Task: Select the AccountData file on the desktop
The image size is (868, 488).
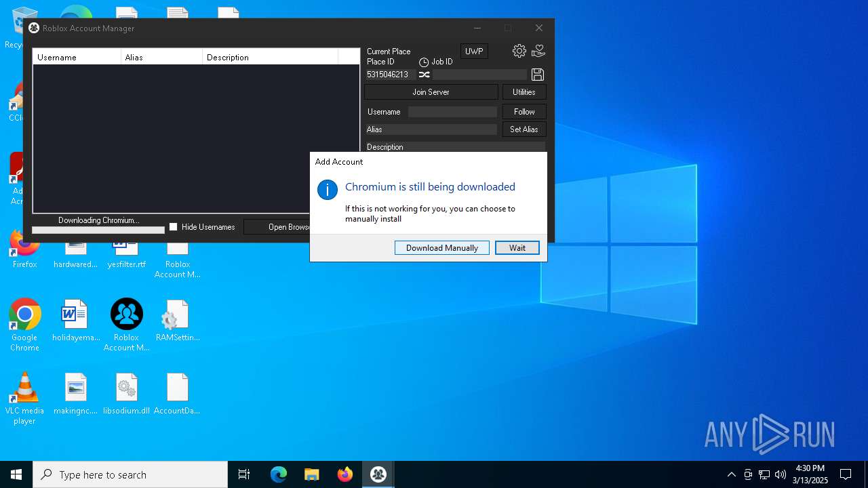Action: pyautogui.click(x=178, y=394)
